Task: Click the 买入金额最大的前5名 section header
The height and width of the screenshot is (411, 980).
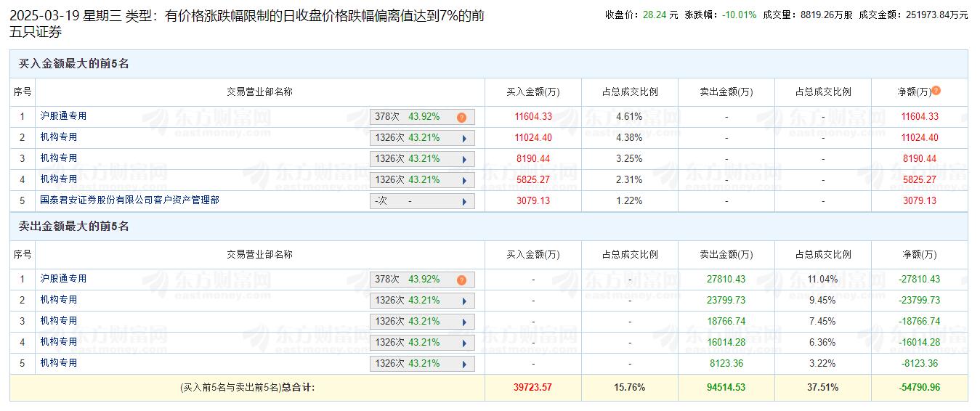Action: point(73,64)
